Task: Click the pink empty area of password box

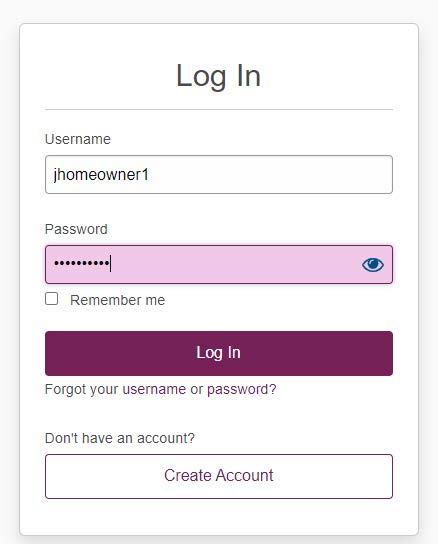Action: (236, 264)
